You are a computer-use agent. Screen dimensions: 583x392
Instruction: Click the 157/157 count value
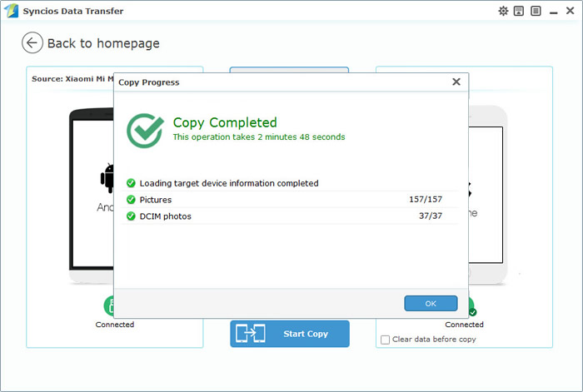(x=426, y=199)
